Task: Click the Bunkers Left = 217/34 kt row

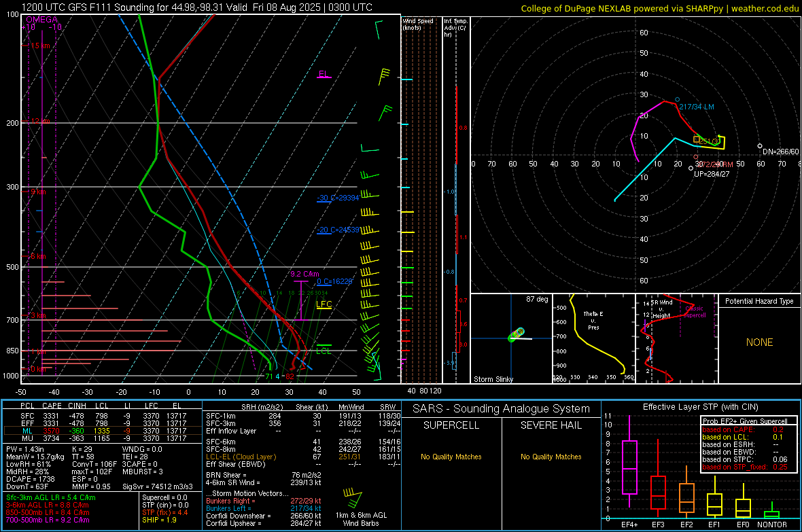Action: coord(264,508)
